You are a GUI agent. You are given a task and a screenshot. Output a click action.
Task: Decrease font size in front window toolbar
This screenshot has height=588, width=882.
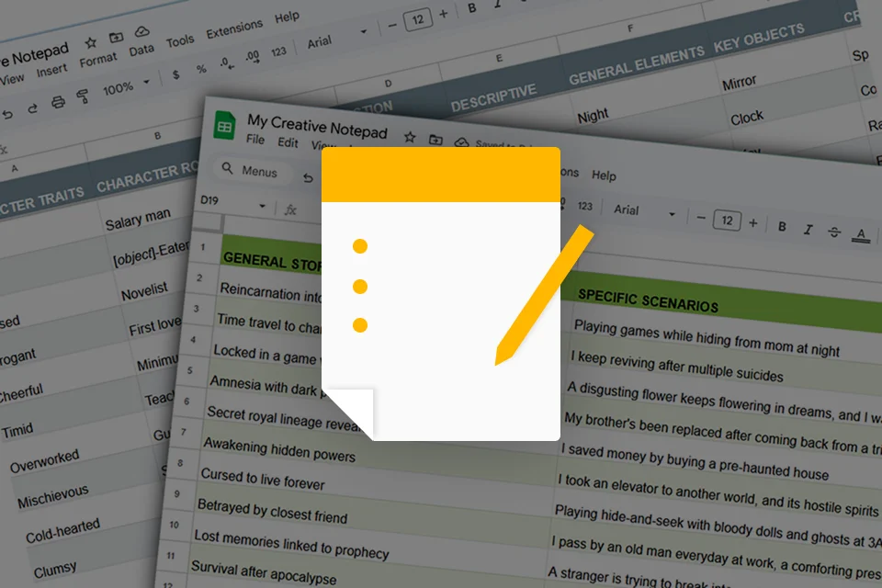pyautogui.click(x=701, y=219)
